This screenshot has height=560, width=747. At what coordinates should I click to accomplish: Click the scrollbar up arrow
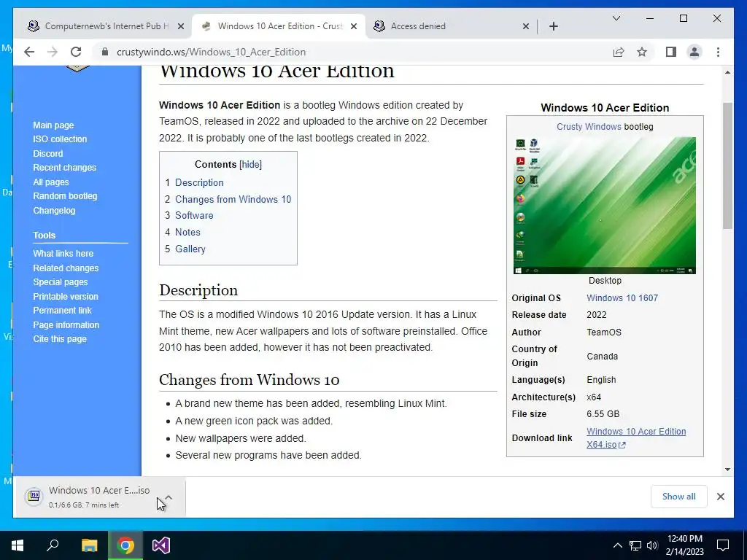pos(727,72)
